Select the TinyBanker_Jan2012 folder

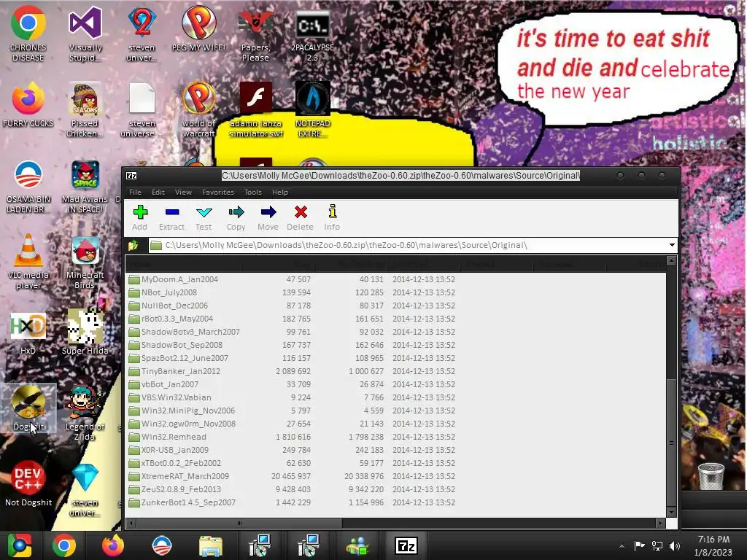click(174, 371)
